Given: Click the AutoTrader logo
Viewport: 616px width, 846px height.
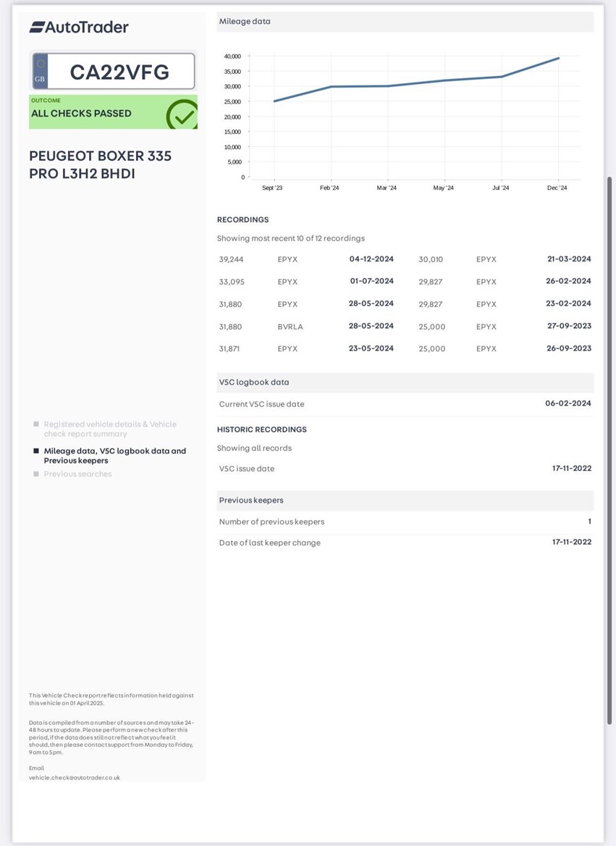Looking at the screenshot, I should (x=79, y=27).
